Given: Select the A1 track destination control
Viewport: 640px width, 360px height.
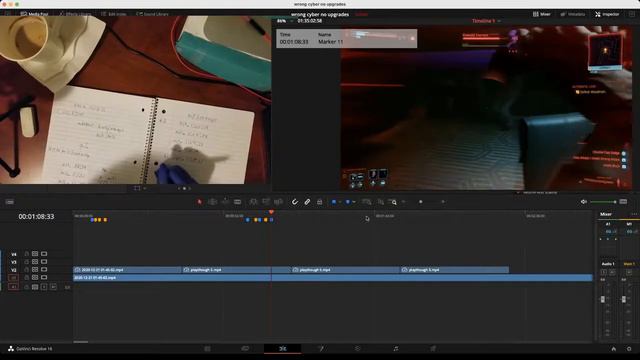Looking at the screenshot, I should tap(13, 287).
